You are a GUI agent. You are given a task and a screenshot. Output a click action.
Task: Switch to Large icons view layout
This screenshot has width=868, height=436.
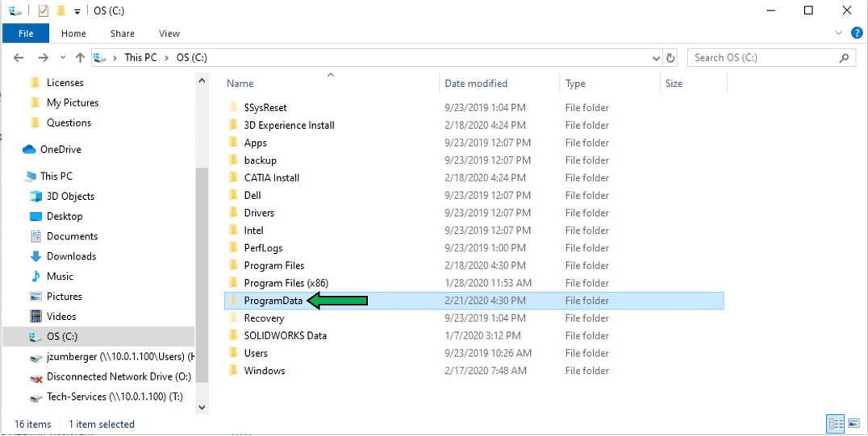click(x=853, y=425)
